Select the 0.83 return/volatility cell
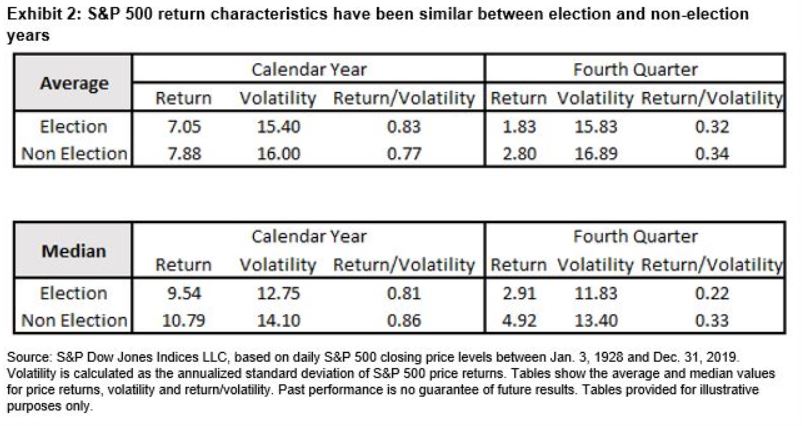Image resolution: width=802 pixels, height=426 pixels. [403, 127]
